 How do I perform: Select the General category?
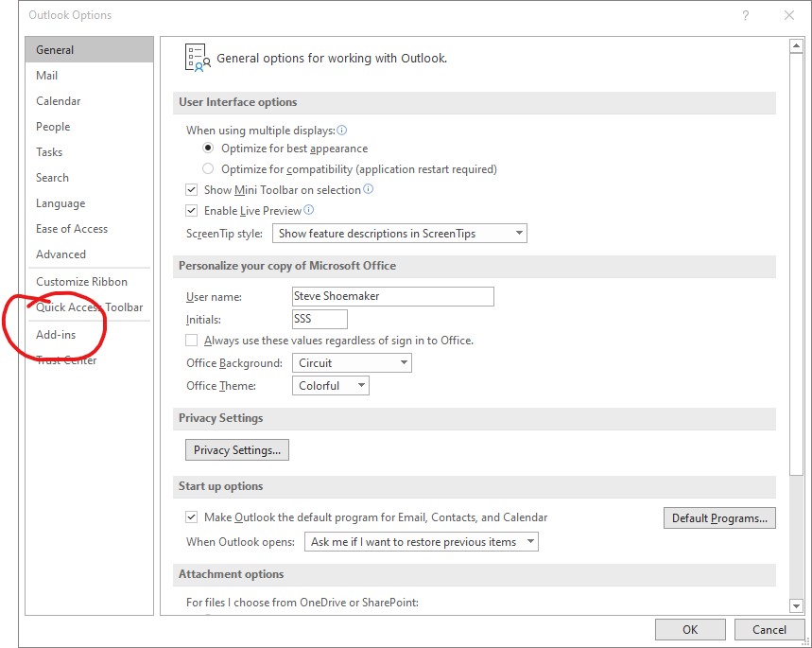(x=89, y=50)
